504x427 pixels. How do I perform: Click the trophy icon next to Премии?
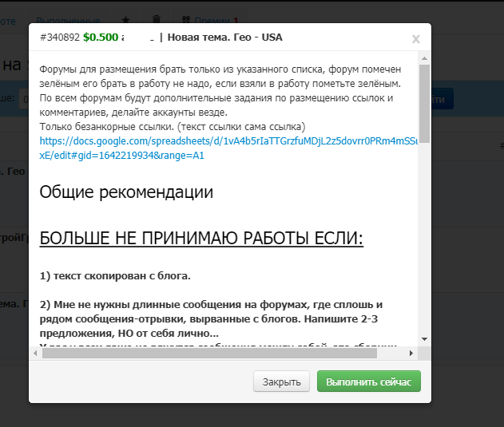186,19
